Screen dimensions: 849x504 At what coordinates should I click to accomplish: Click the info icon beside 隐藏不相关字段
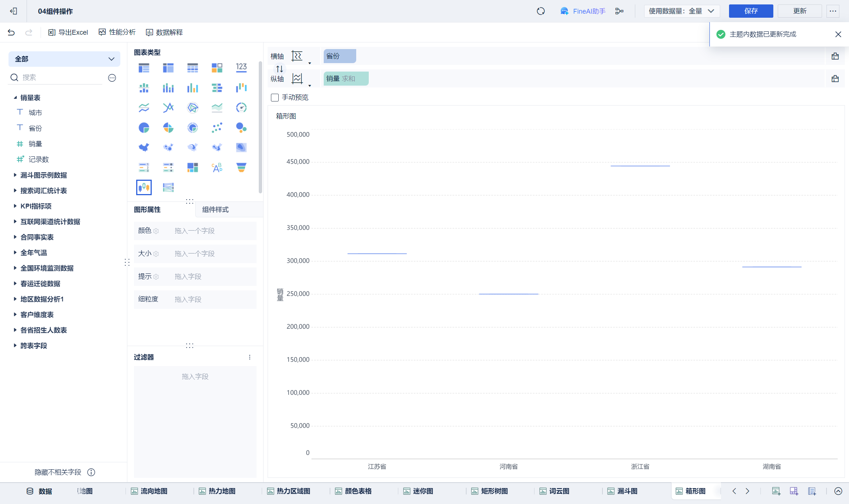(91, 472)
